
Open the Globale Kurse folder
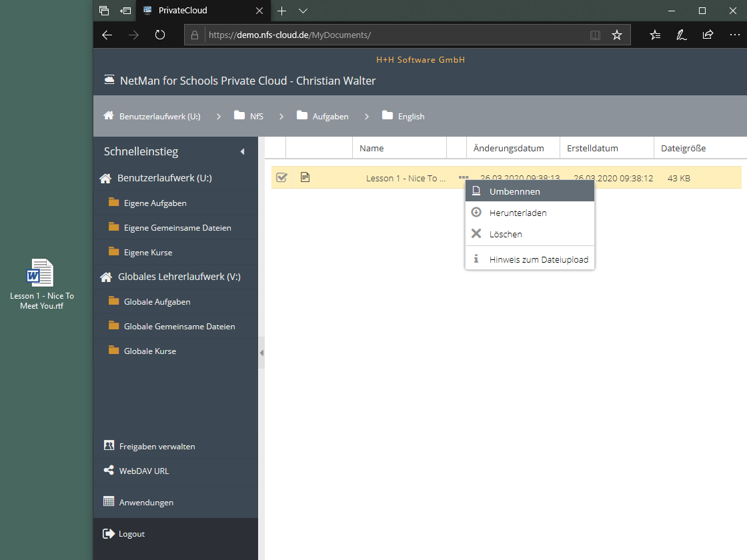[175, 351]
